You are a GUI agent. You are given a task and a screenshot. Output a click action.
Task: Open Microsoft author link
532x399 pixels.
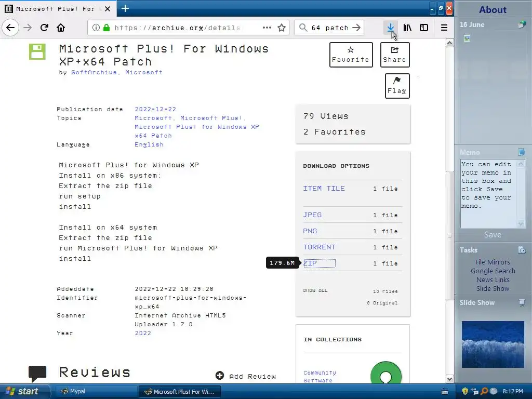143,72
